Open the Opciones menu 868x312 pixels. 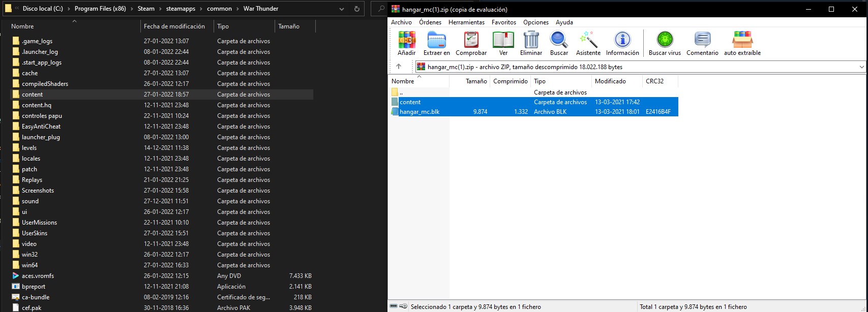pos(536,22)
